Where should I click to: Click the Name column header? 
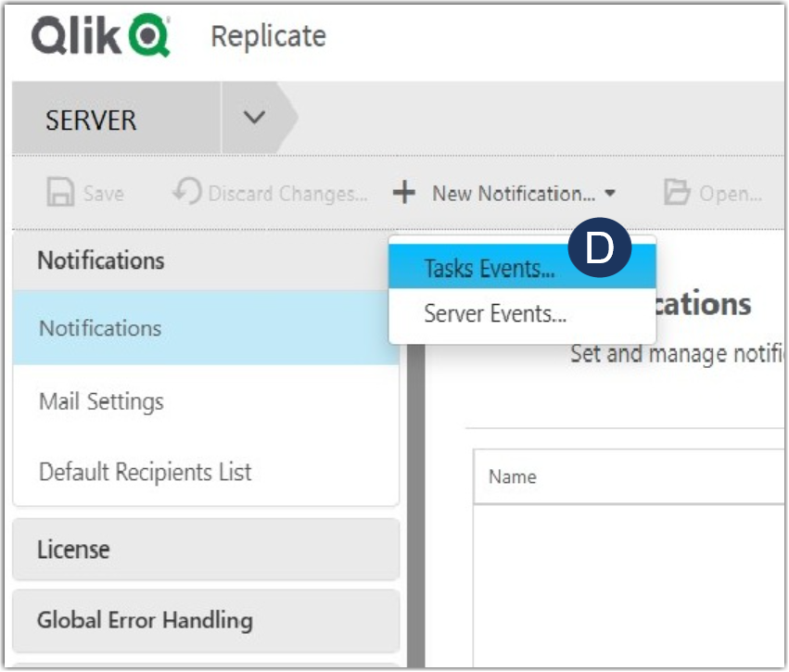[512, 476]
